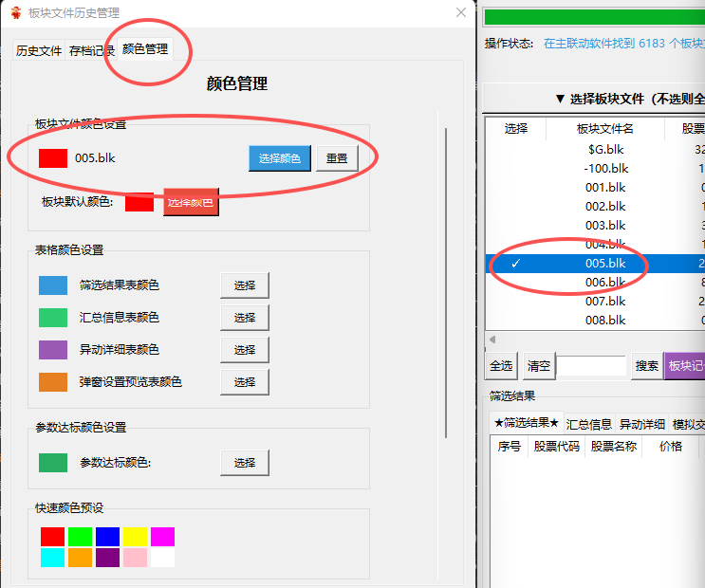Select the 颜色管理 tab
Screen dimensions: 705x588
point(145,48)
